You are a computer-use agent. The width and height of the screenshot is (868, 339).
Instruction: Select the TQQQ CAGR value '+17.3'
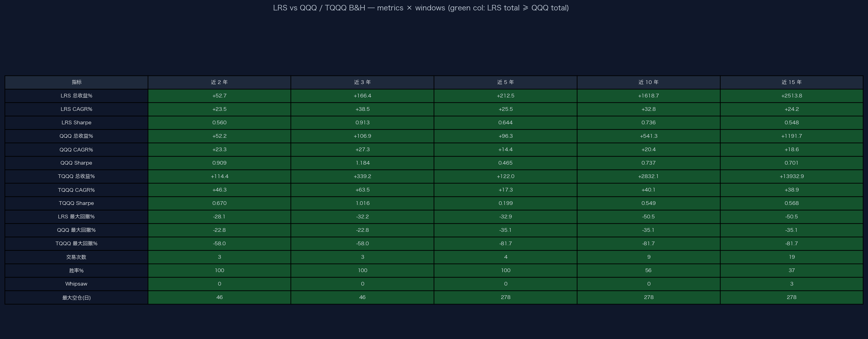505,190
